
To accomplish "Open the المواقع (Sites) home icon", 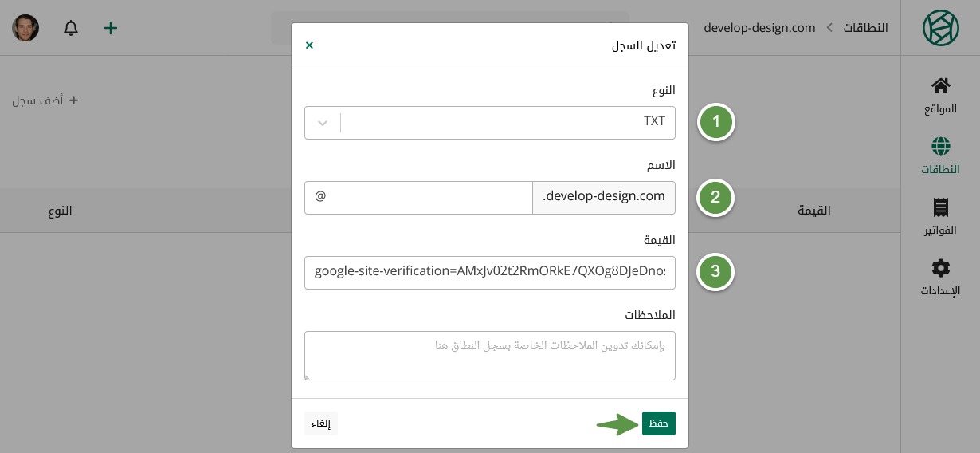I will 940,85.
